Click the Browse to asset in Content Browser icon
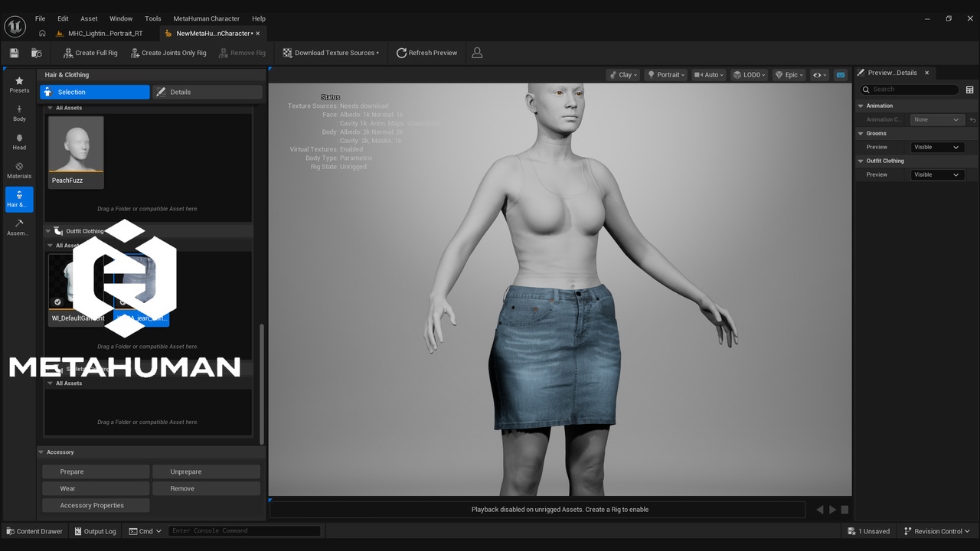Screen dimensions: 980x551 pyautogui.click(x=36, y=53)
